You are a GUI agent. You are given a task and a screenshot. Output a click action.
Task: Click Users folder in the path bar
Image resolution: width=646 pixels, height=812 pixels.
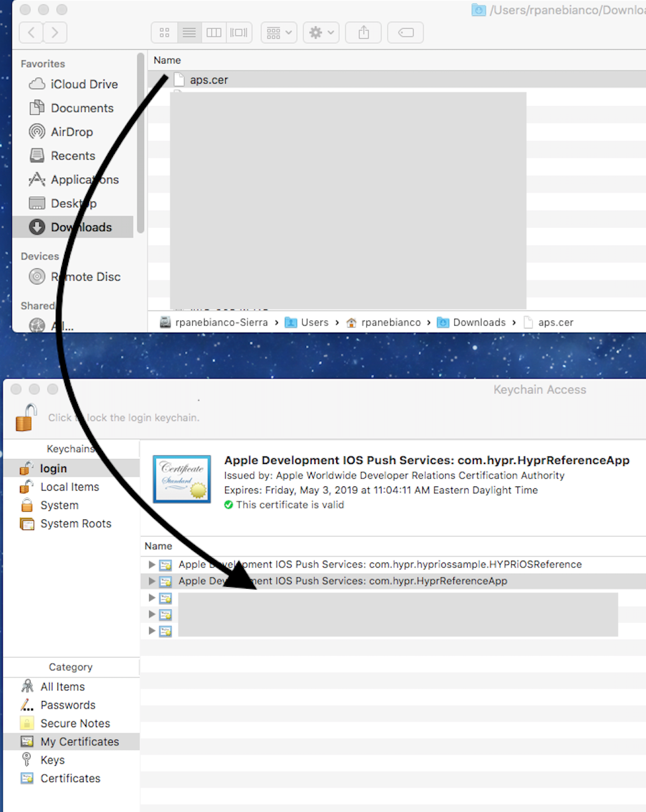tap(307, 322)
